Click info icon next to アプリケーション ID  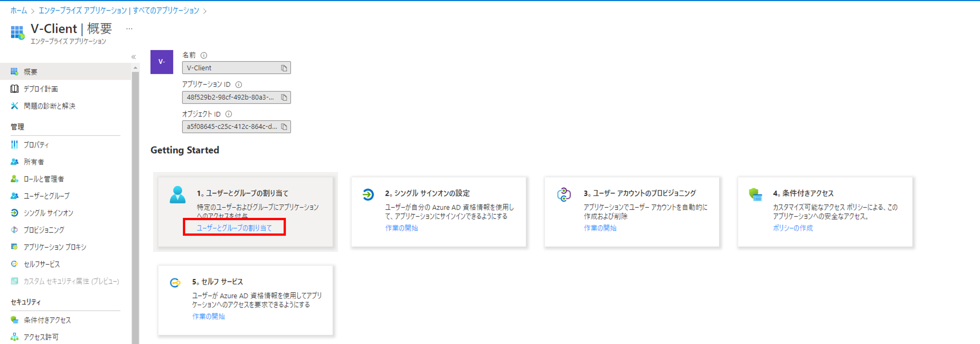238,85
